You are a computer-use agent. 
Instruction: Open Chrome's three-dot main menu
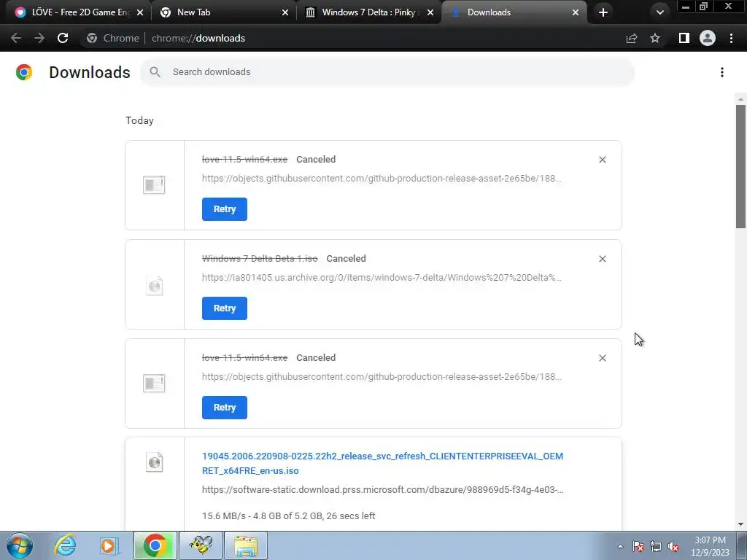731,38
